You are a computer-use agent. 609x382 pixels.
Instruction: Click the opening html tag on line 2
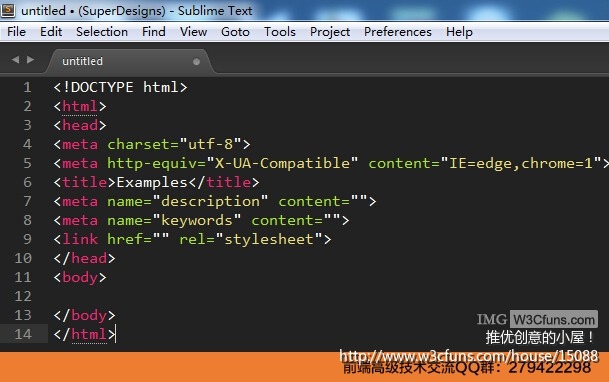[80, 106]
